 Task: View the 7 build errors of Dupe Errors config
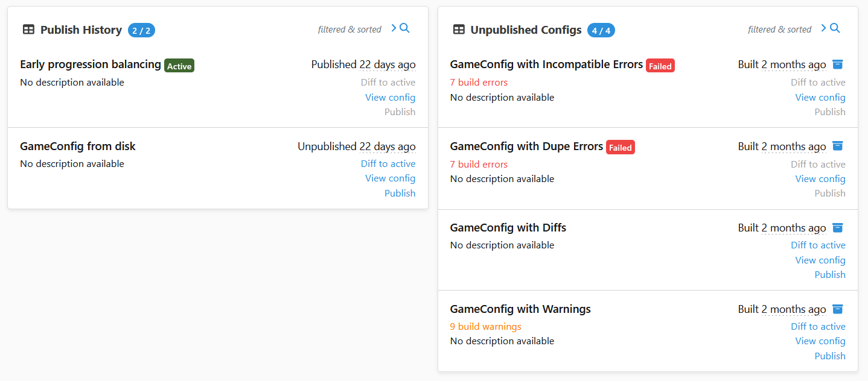pos(479,163)
